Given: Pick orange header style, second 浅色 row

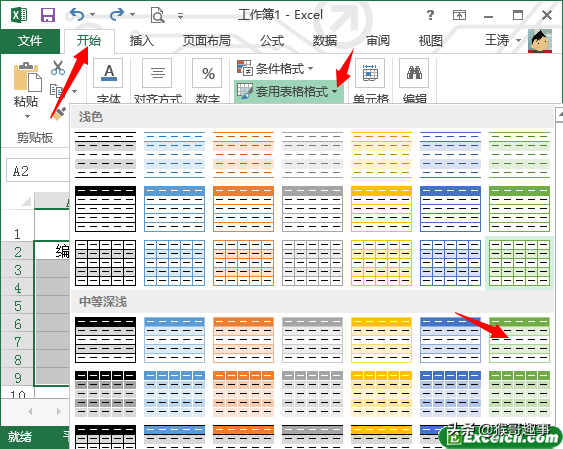Looking at the screenshot, I should point(243,209).
